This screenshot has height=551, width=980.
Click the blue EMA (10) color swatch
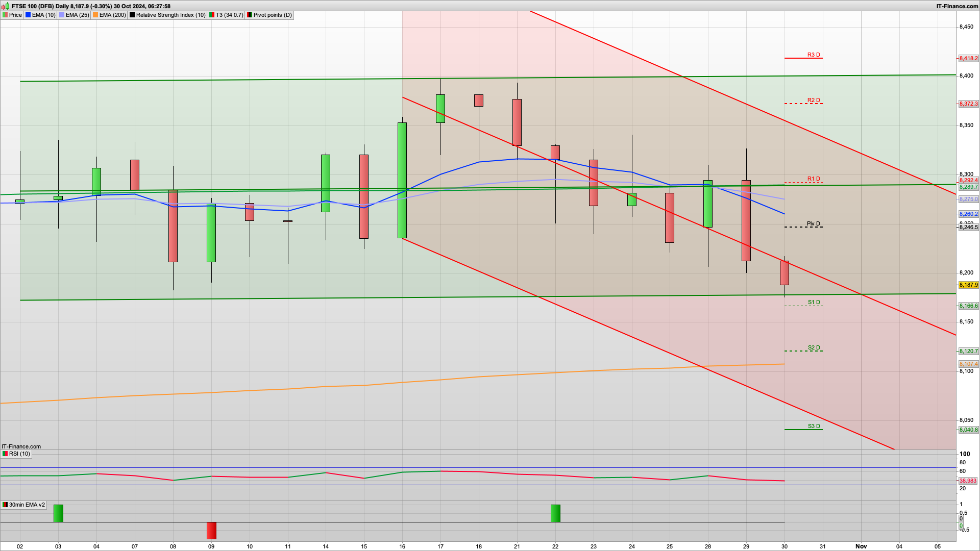[28, 15]
